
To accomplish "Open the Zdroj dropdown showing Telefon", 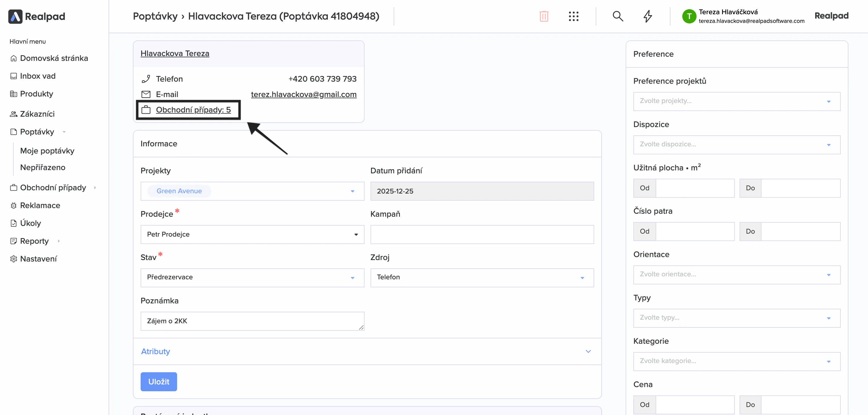I will (x=482, y=278).
